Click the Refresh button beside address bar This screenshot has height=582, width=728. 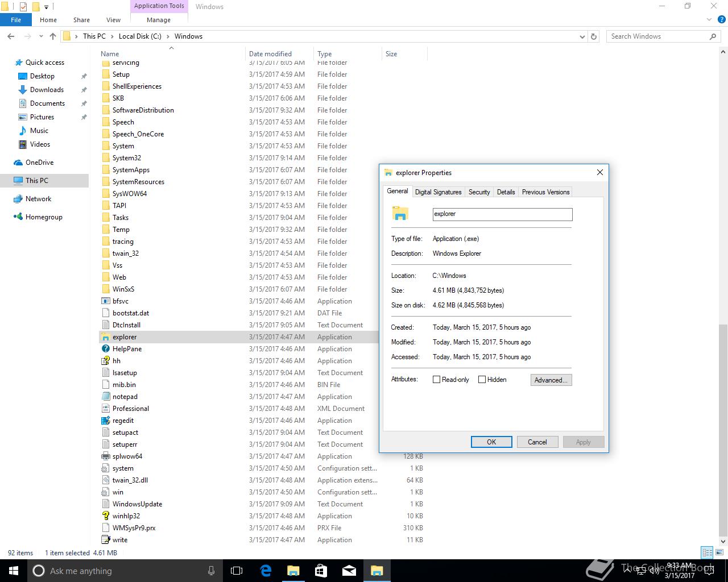coord(594,36)
